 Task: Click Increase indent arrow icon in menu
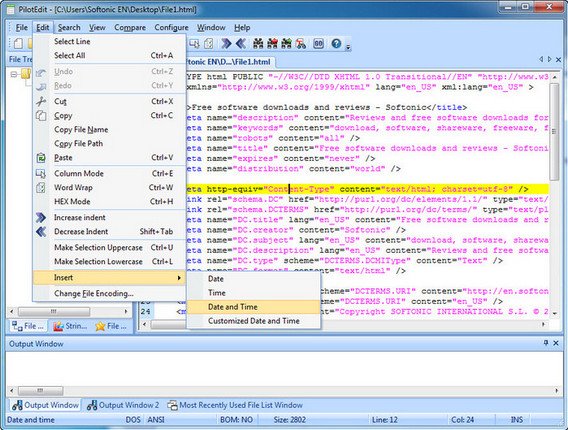point(41,217)
